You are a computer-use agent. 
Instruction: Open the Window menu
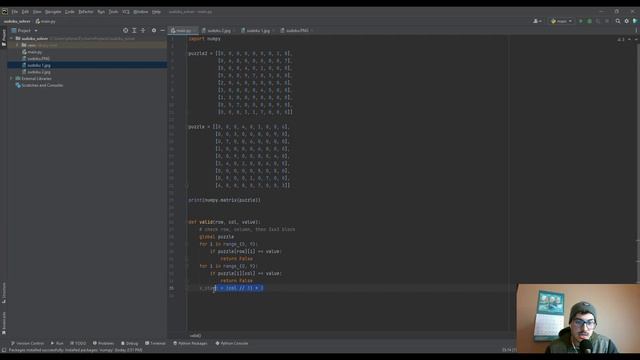(141, 12)
